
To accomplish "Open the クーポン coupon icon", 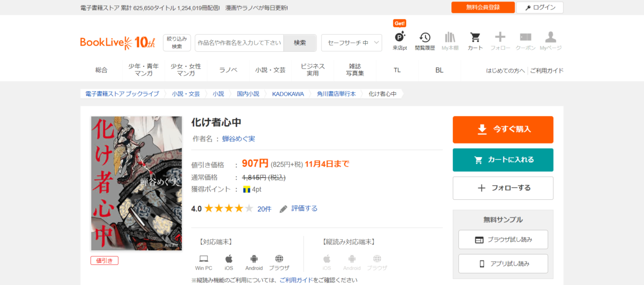I will click(x=525, y=41).
